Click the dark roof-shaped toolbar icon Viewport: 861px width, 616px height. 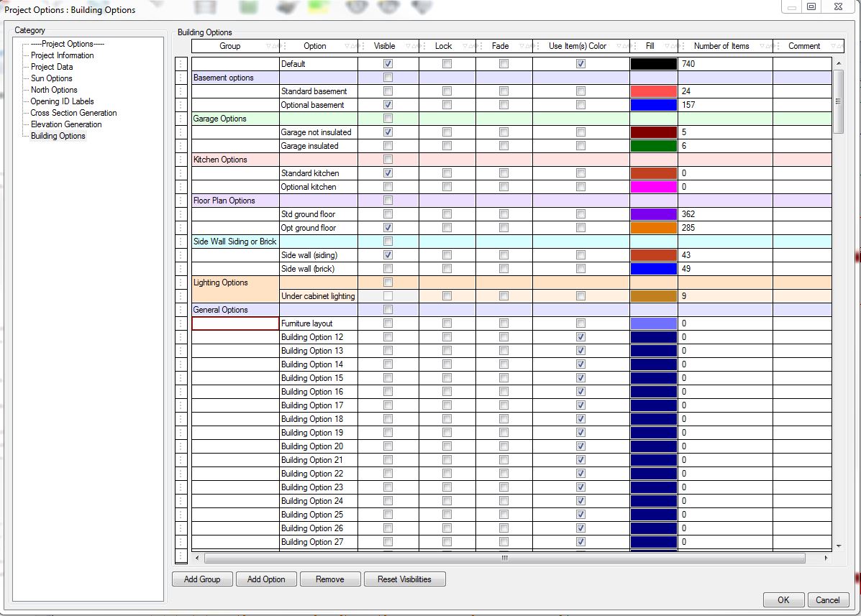pos(286,6)
